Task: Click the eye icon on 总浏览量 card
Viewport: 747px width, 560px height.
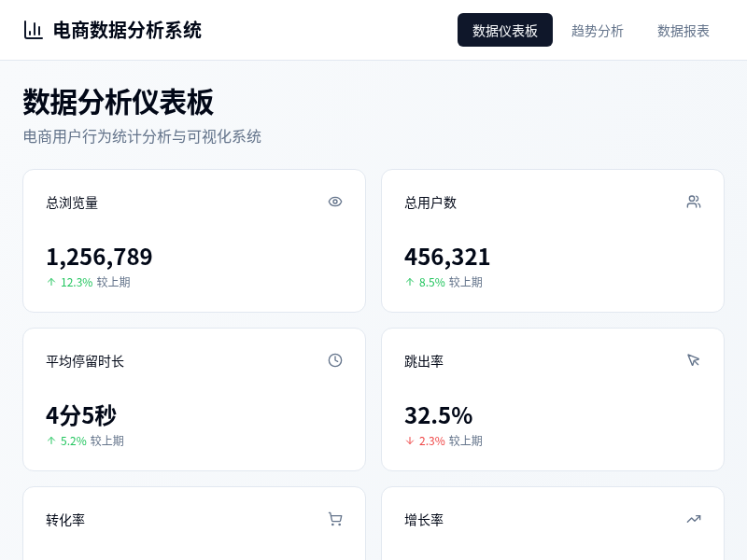Action: pyautogui.click(x=335, y=202)
